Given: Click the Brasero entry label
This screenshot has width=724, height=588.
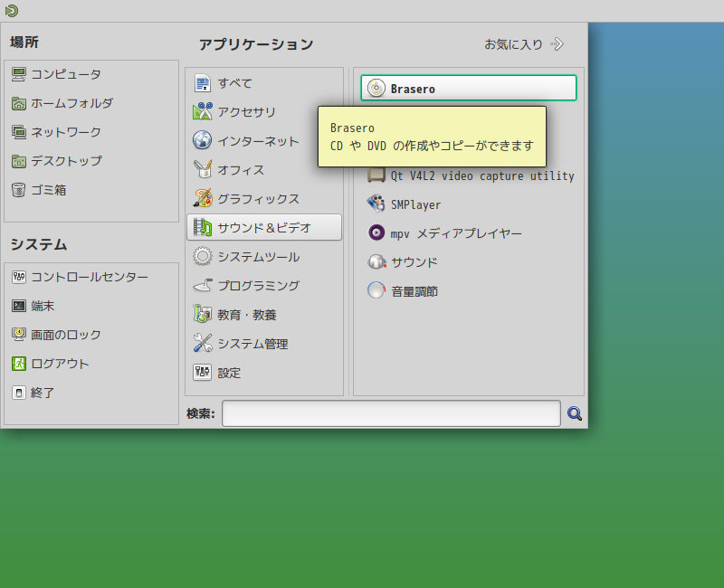Looking at the screenshot, I should click(x=413, y=89).
